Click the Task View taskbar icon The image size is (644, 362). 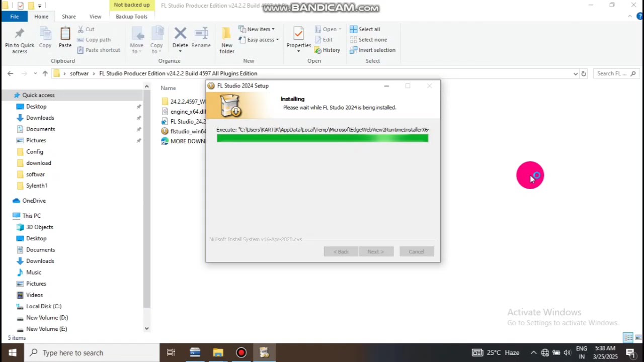click(x=171, y=352)
